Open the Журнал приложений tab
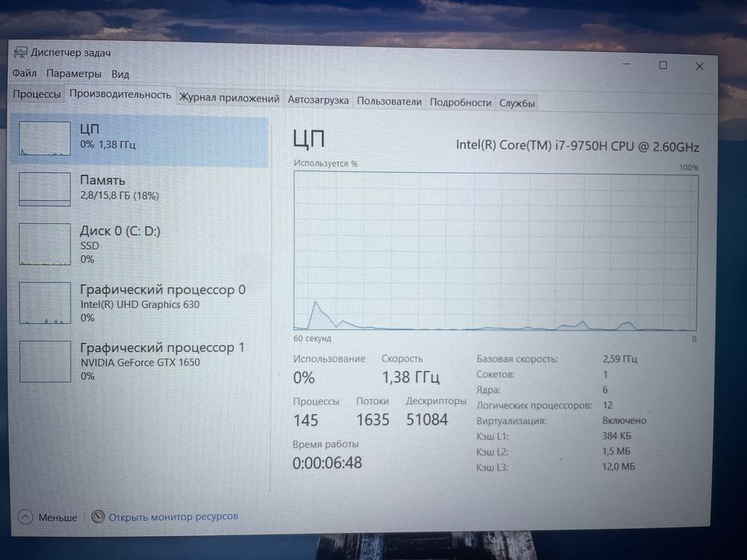This screenshot has width=747, height=560. pos(229,98)
